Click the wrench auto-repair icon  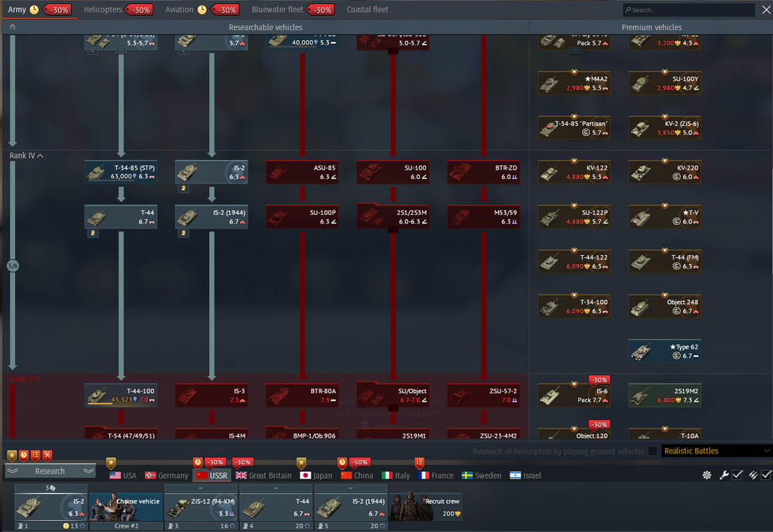724,475
